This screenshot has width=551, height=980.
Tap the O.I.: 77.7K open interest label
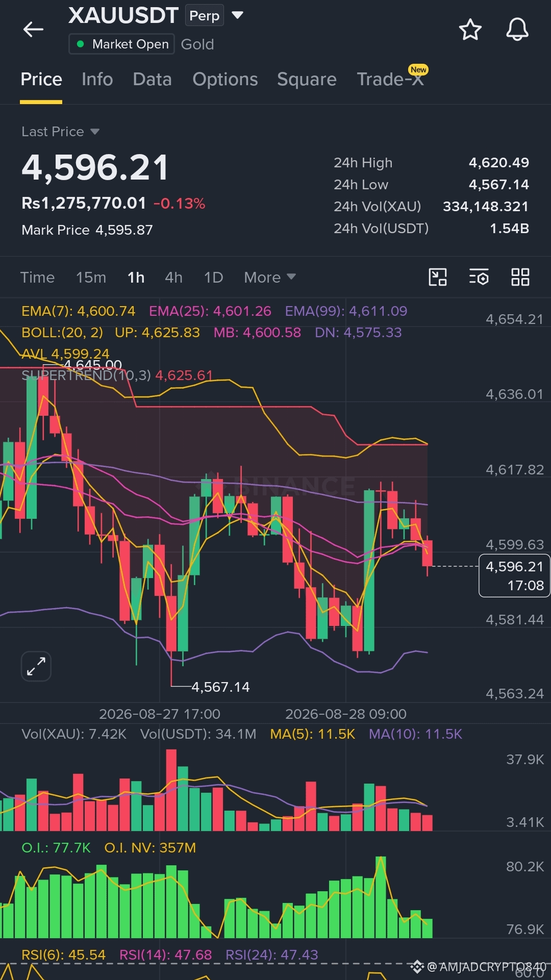[56, 848]
